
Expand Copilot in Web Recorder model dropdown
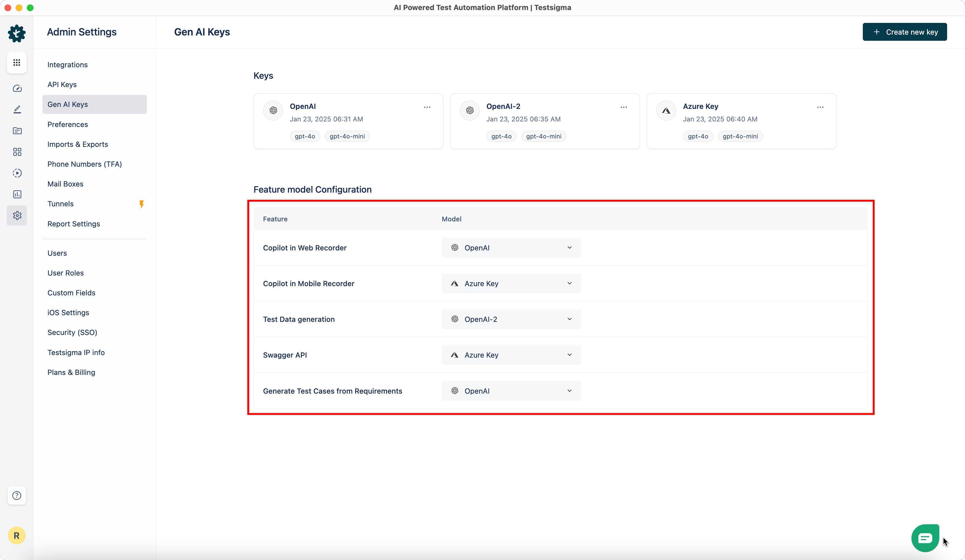[x=511, y=248]
